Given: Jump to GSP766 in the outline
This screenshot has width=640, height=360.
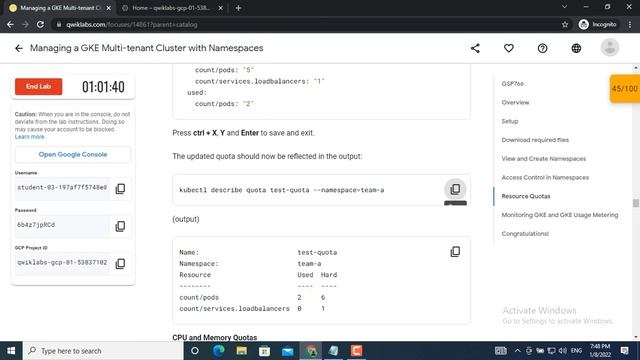Looking at the screenshot, I should (512, 83).
